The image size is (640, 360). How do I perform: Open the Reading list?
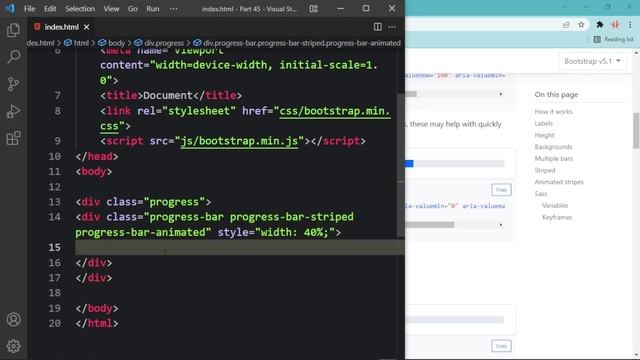(613, 39)
